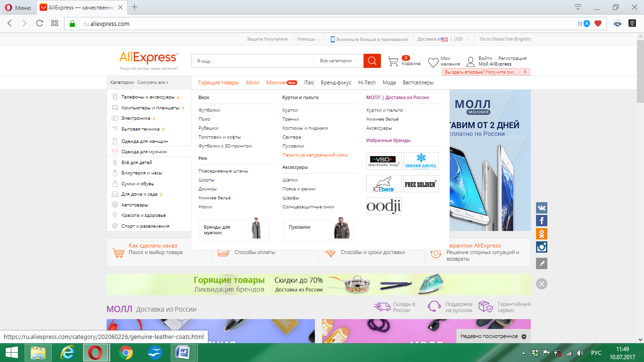Click Зимний Дворец brand logo
Image resolution: width=644 pixels, height=362 pixels.
[421, 161]
